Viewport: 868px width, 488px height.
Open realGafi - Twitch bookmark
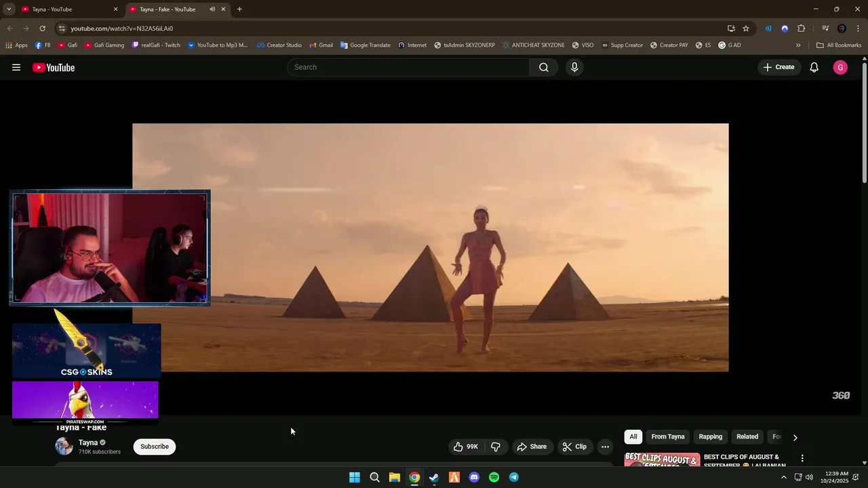(156, 45)
